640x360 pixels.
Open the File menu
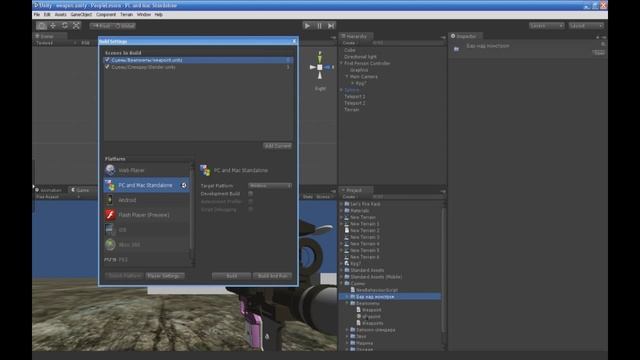click(37, 14)
